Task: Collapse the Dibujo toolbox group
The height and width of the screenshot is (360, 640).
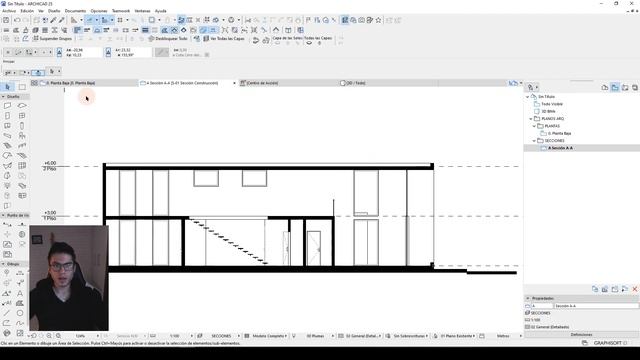Action: 3,264
